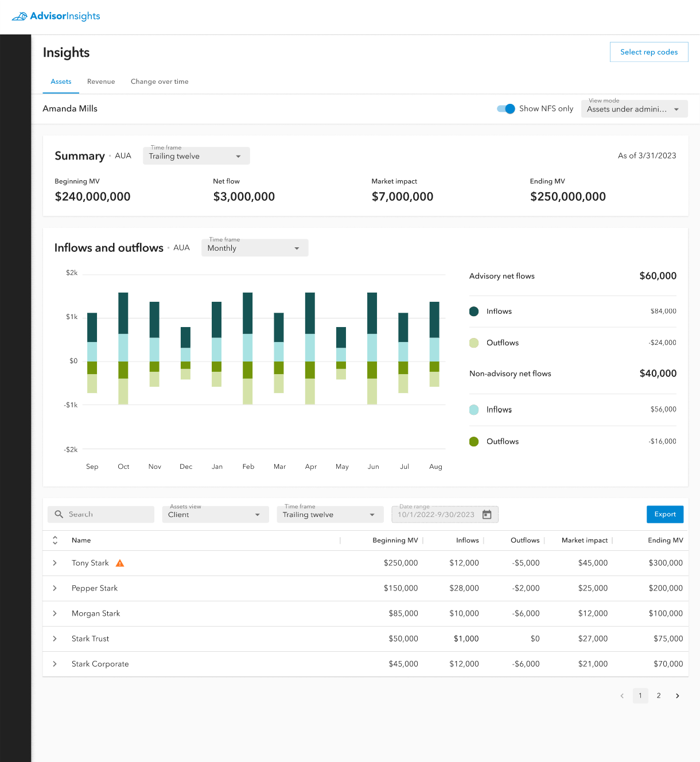
Task: Export the client table data
Action: (x=664, y=514)
